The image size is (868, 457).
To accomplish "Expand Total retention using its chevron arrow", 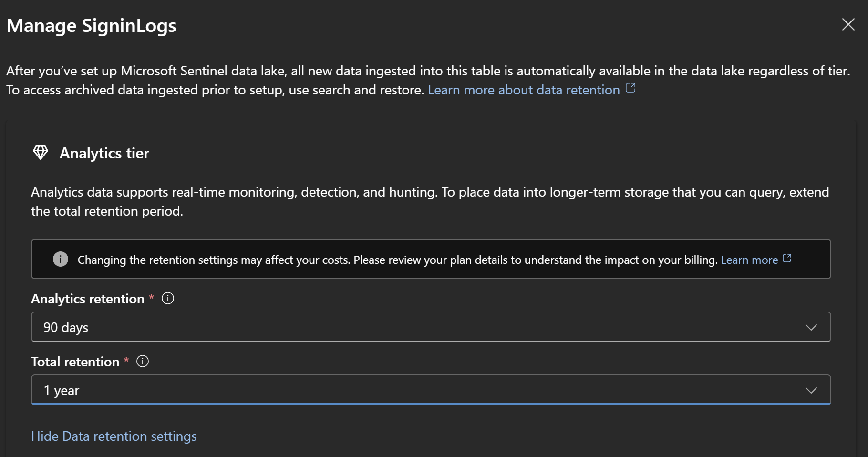I will pos(811,390).
